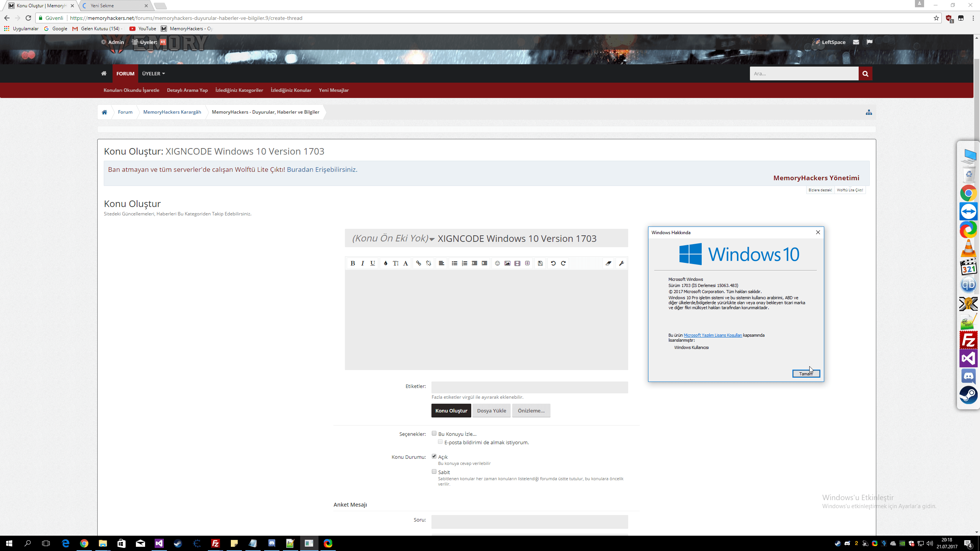Viewport: 980px width, 551px height.
Task: Go to the forum home icon in navbar
Action: pyautogui.click(x=104, y=73)
